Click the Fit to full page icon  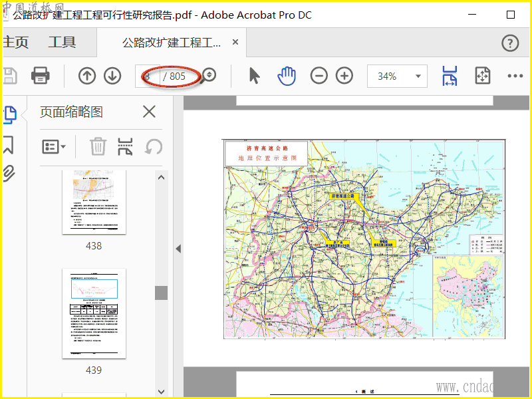point(483,75)
